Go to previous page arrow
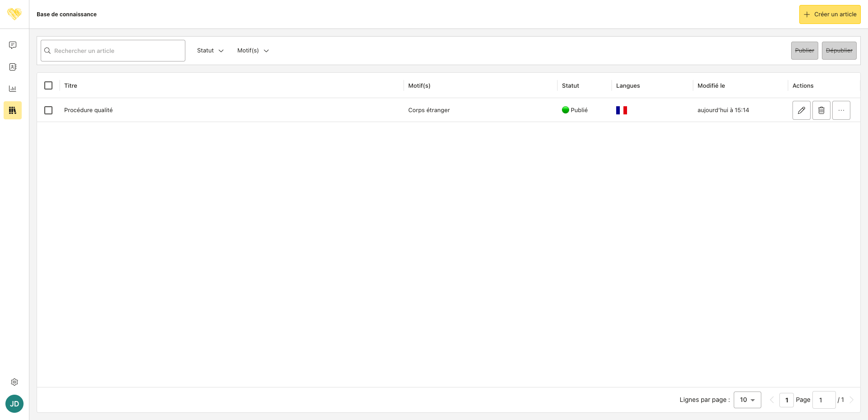The height and width of the screenshot is (420, 868). coord(772,400)
